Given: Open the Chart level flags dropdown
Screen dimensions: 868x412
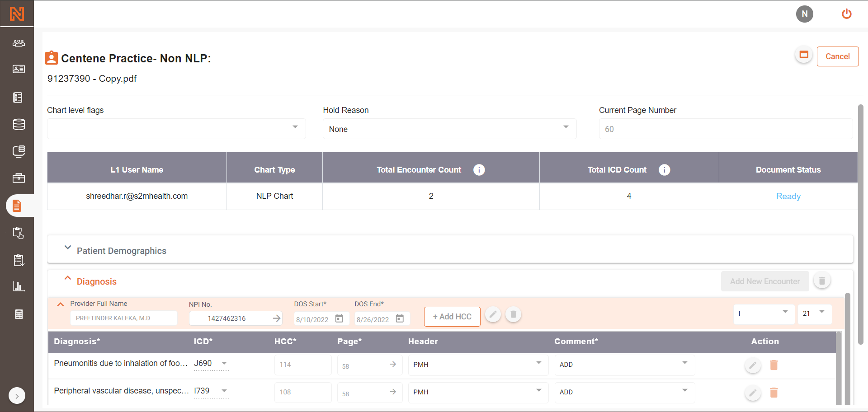Looking at the screenshot, I should 176,129.
